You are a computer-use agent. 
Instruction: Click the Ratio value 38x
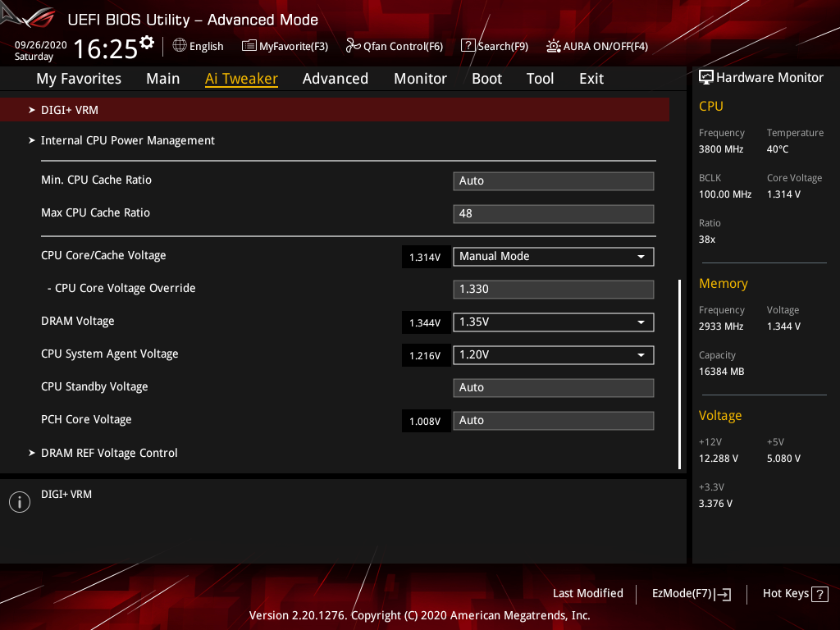click(x=706, y=239)
